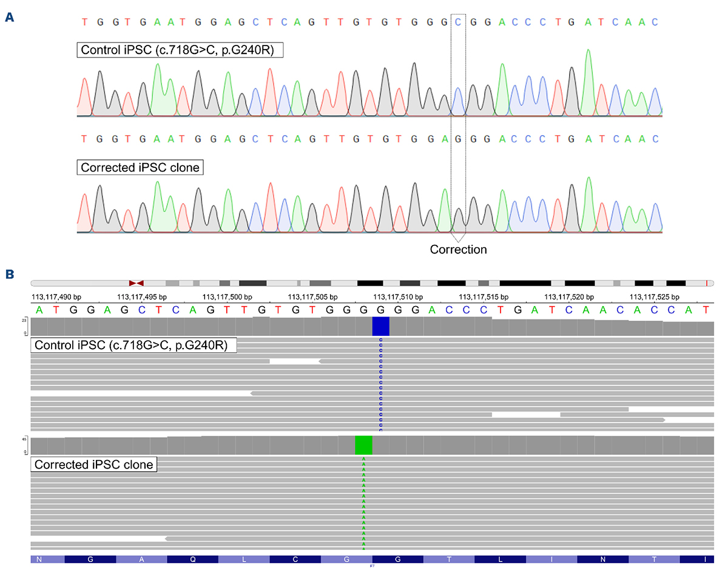Select the boxed G base in corrected sequence
This screenshot has width=728, height=571.
(x=459, y=139)
